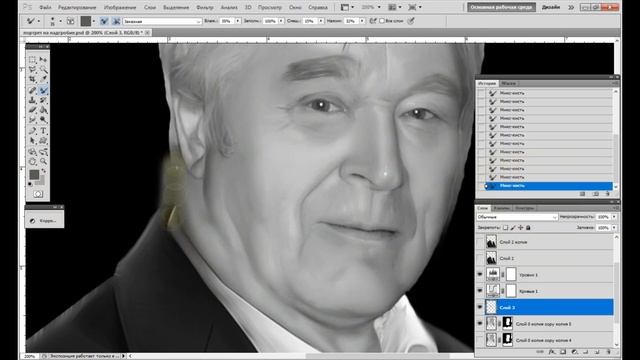The width and height of the screenshot is (640, 360).
Task: Select the Type tool
Action: point(43,131)
